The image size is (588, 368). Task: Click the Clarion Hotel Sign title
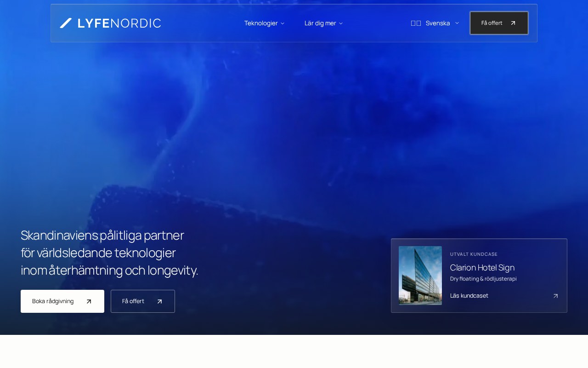(x=482, y=267)
